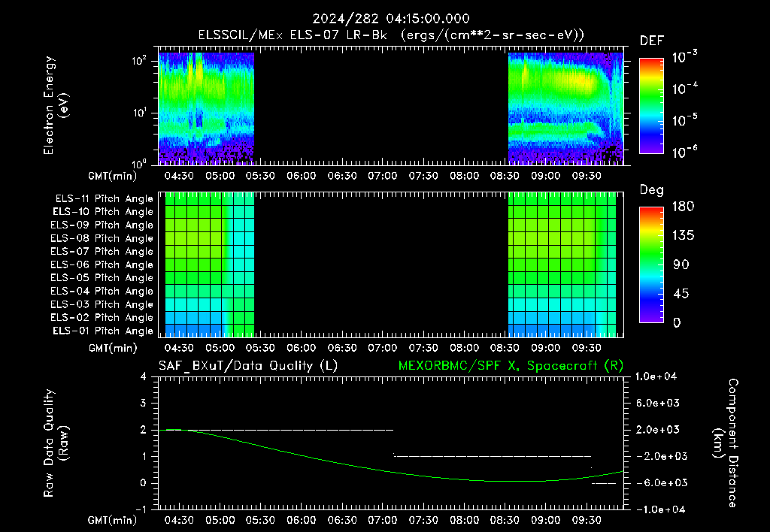Click the green MEXORBMC/SPF X, Spacecraft (R) label
The height and width of the screenshot is (532, 770).
[511, 366]
